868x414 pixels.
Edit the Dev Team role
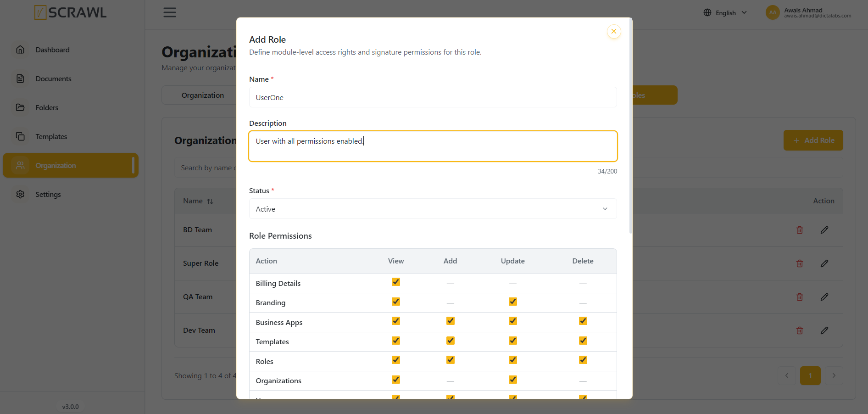(x=824, y=330)
